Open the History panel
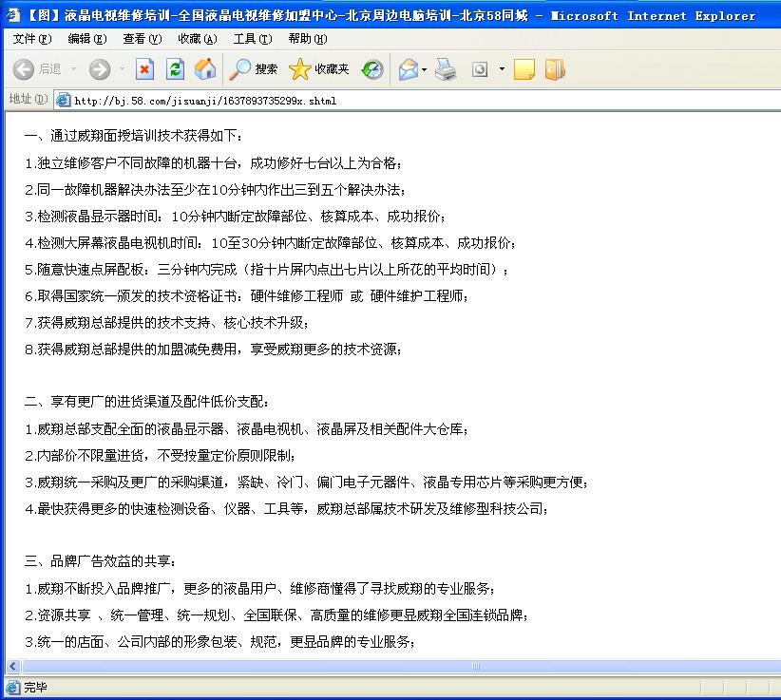The height and width of the screenshot is (700, 781). coord(372,69)
